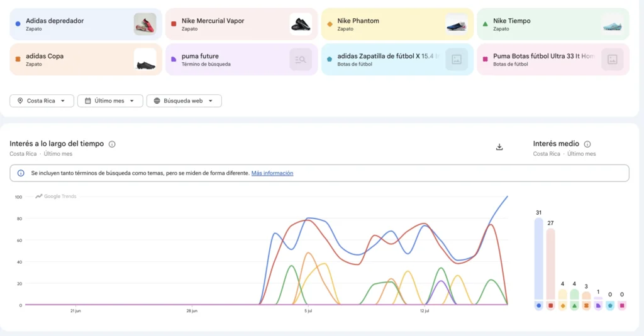This screenshot has height=336, width=644.
Task: Follow the Más información link
Action: (272, 173)
